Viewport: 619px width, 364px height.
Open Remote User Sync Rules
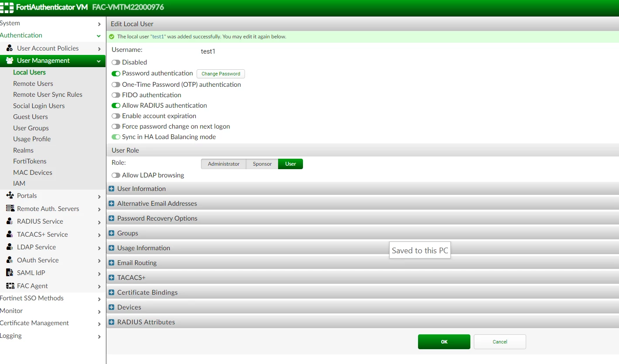48,95
